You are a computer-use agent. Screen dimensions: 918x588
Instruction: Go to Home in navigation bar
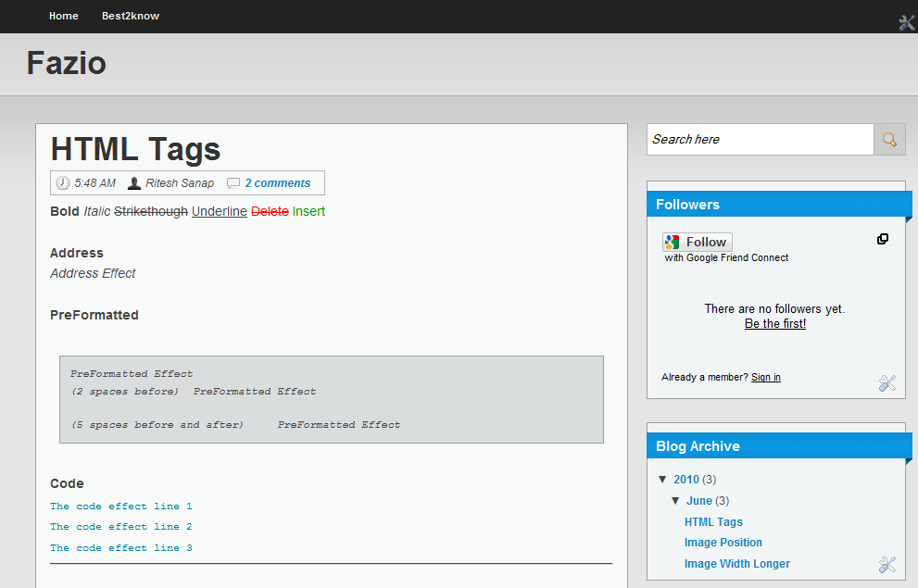click(x=64, y=16)
